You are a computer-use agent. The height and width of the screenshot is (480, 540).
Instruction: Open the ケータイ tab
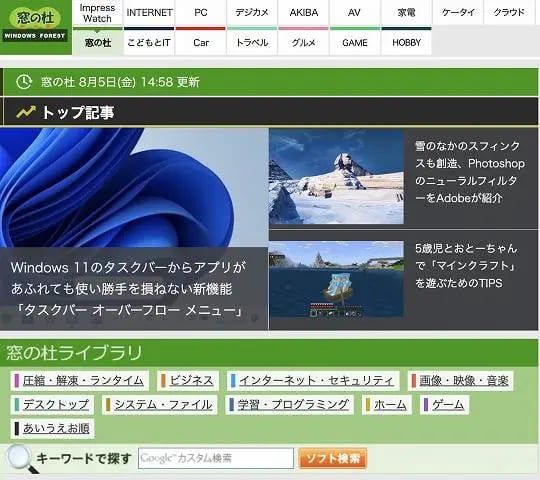(x=458, y=13)
